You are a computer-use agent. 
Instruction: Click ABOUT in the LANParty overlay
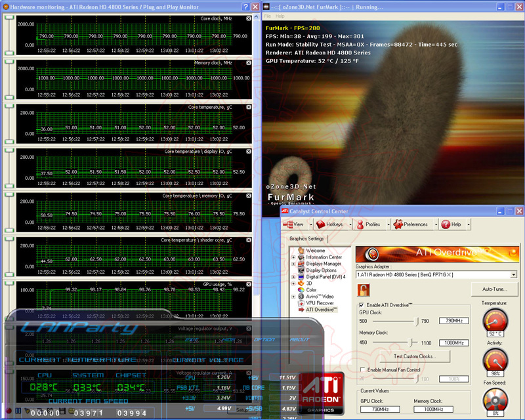coord(299,340)
